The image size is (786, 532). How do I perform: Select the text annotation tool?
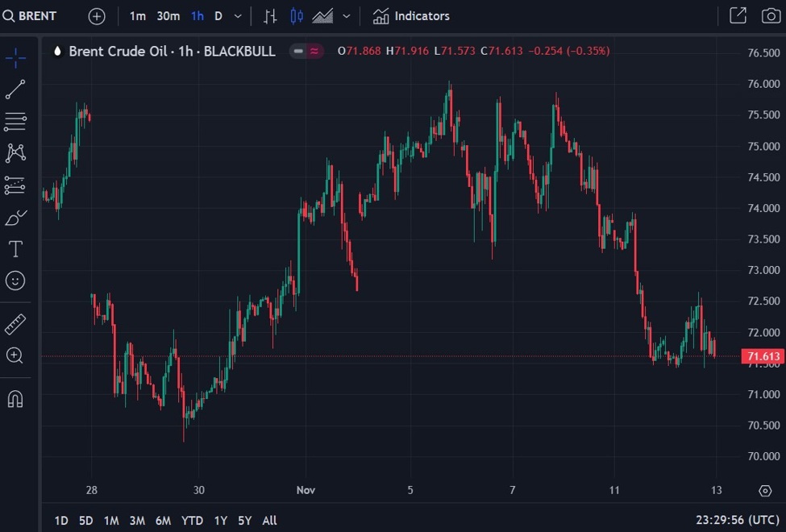pos(15,249)
